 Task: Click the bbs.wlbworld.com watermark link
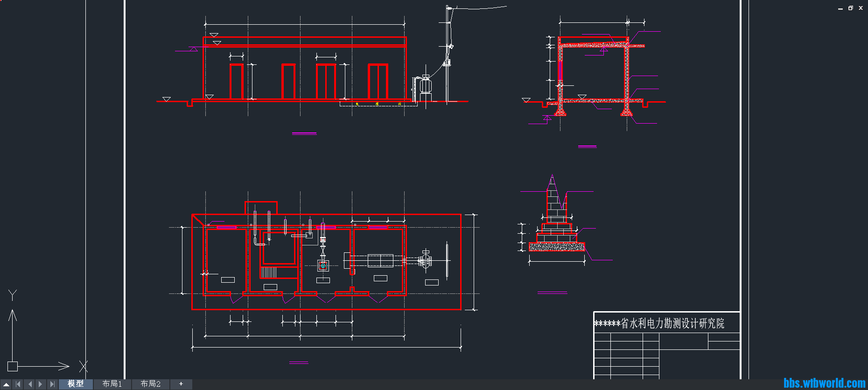[x=824, y=383]
